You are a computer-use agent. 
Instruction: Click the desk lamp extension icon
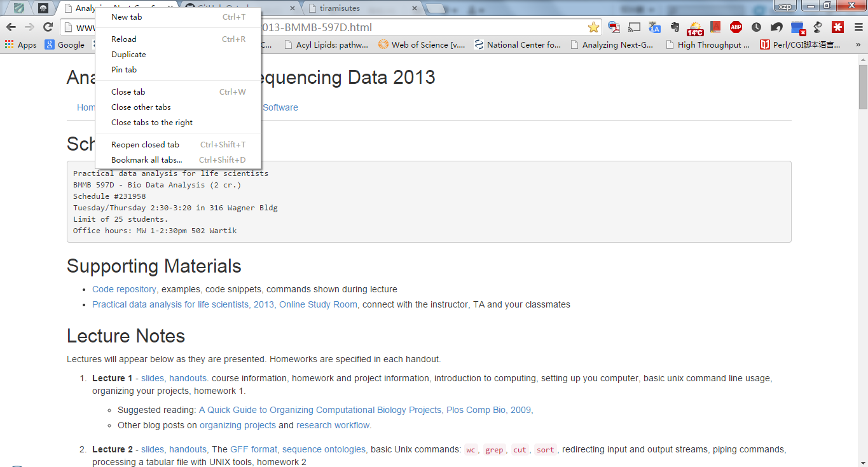point(818,27)
